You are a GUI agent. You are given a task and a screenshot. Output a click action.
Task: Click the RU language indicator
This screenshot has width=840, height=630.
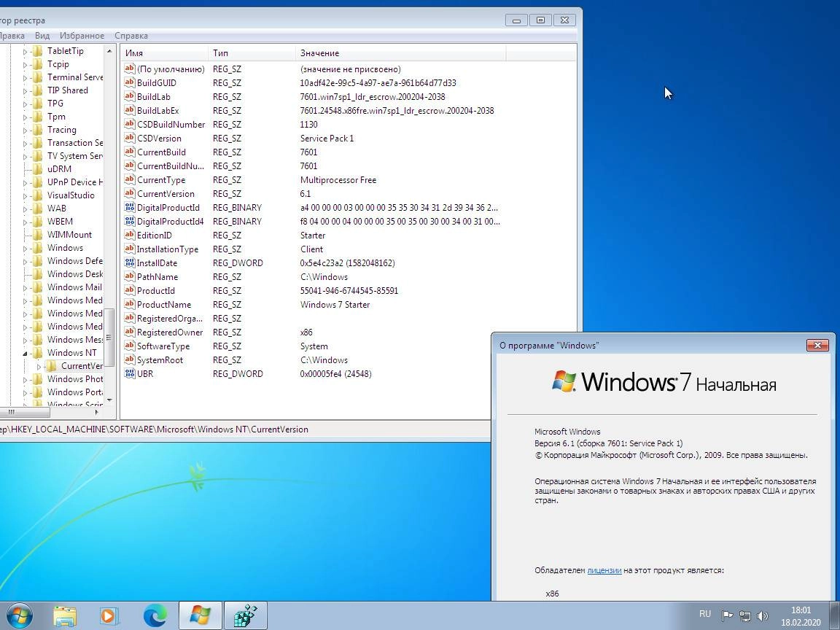tap(705, 614)
